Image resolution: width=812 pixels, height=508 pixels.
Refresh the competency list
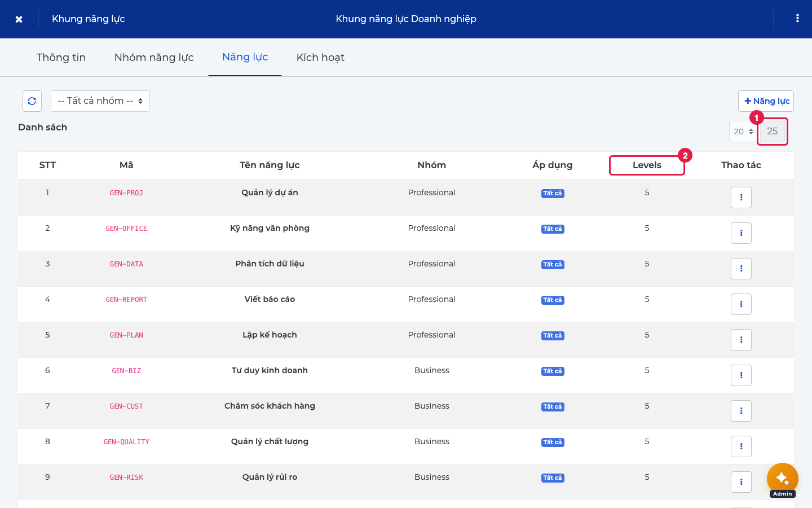[32, 101]
